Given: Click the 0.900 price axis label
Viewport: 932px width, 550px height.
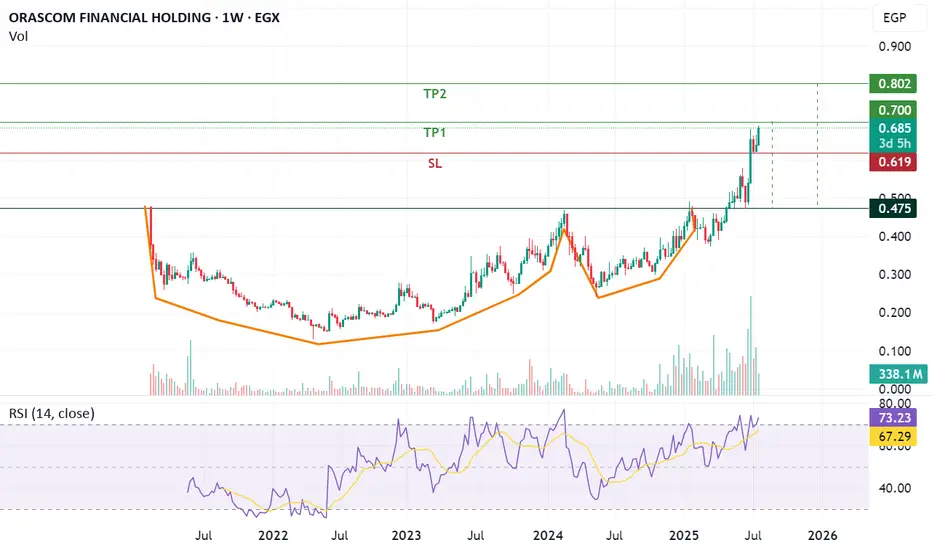Looking at the screenshot, I should tap(895, 46).
